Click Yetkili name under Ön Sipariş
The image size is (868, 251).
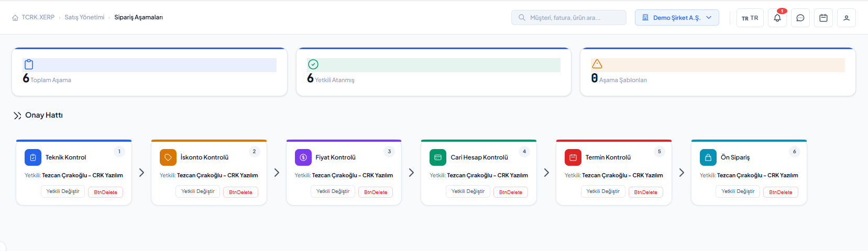click(757, 175)
